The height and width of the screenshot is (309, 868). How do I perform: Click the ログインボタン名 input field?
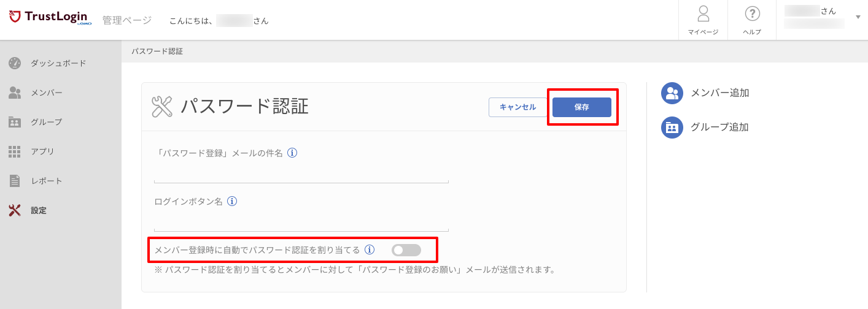tap(301, 221)
